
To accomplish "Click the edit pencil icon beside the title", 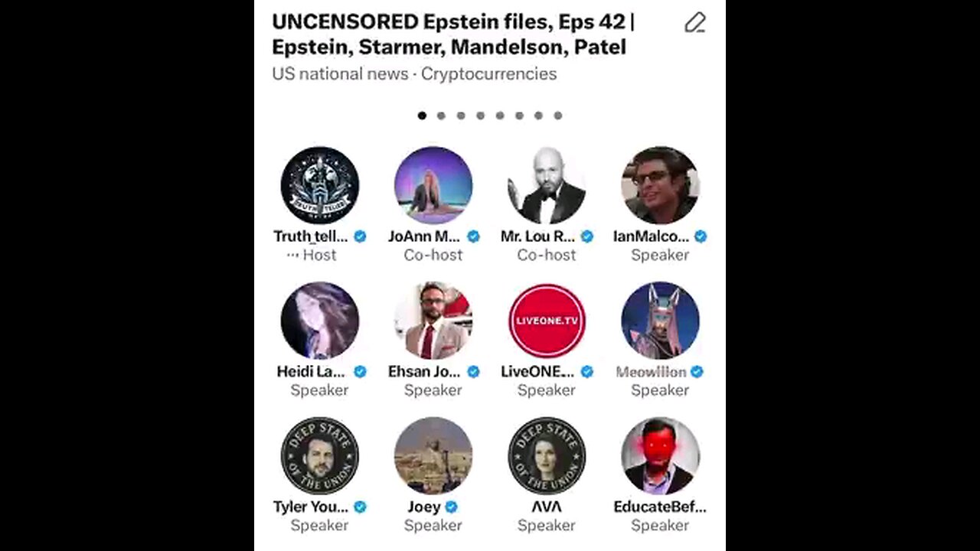I will pyautogui.click(x=694, y=23).
